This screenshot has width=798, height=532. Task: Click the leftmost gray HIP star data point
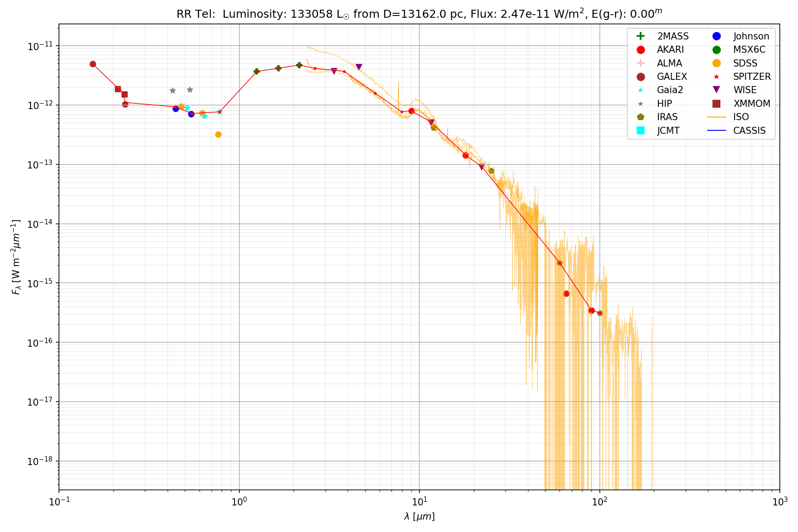coord(172,90)
